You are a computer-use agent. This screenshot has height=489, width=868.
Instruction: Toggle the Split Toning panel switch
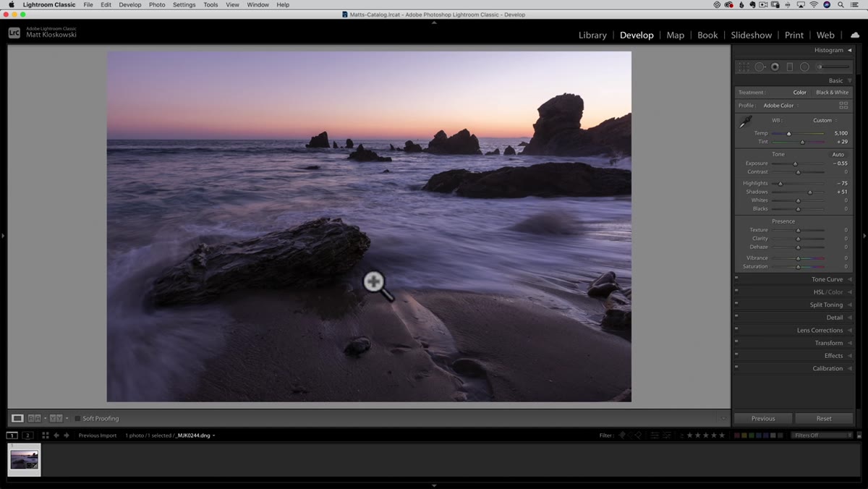point(736,303)
